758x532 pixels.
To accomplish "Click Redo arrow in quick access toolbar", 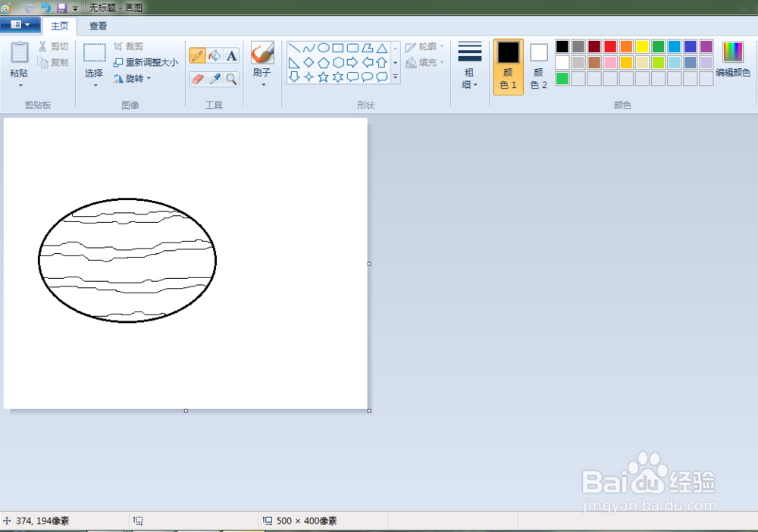I will coord(29,8).
